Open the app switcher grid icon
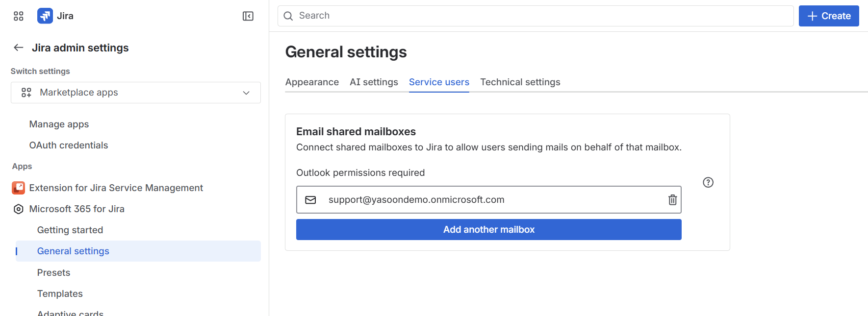Viewport: 868px width, 316px height. pyautogui.click(x=19, y=16)
